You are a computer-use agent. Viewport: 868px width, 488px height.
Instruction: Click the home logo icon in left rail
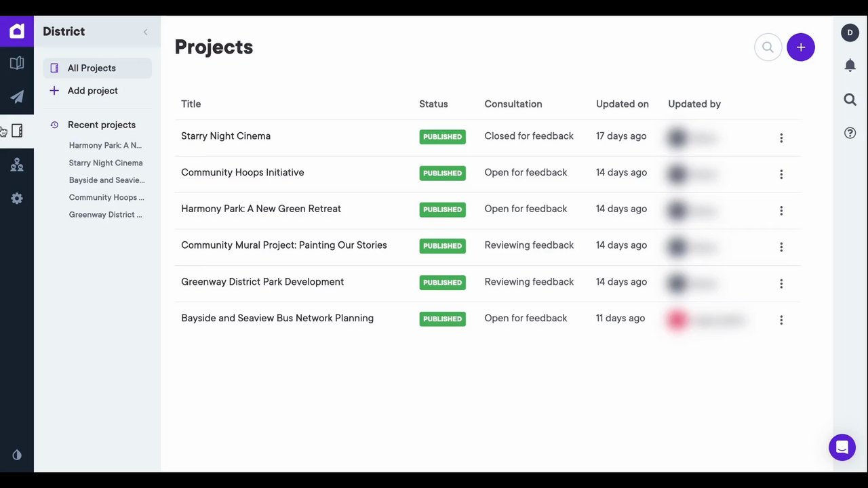click(17, 31)
